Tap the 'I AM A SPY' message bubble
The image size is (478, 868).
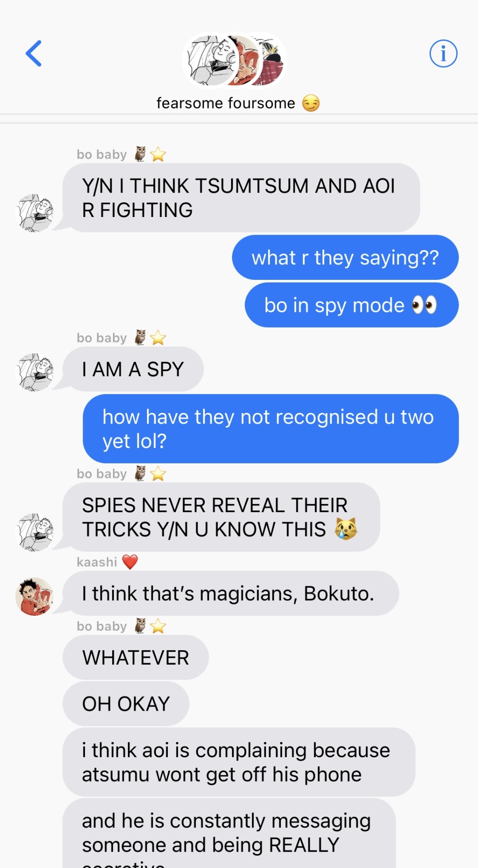(133, 369)
